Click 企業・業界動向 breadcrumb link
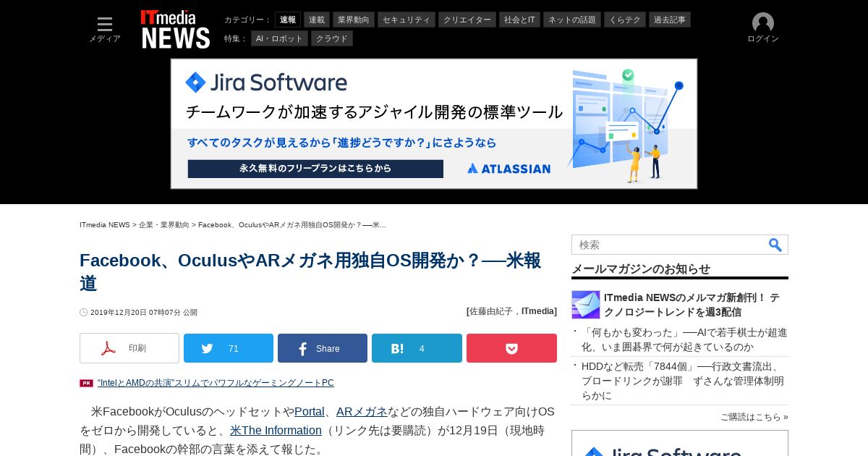 [x=164, y=225]
